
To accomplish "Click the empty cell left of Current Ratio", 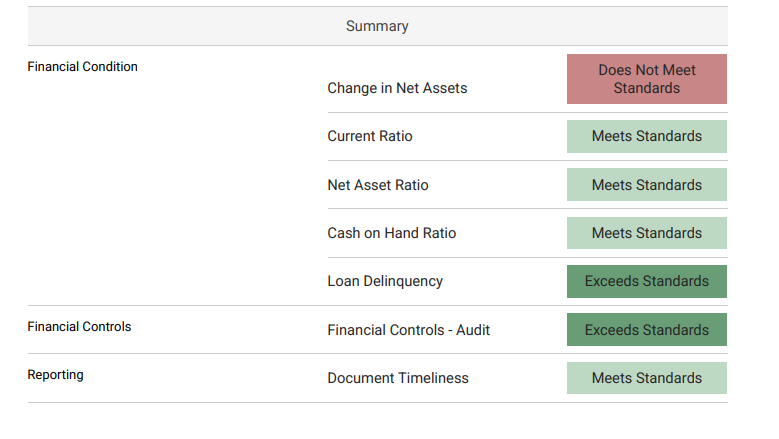I will pos(170,136).
